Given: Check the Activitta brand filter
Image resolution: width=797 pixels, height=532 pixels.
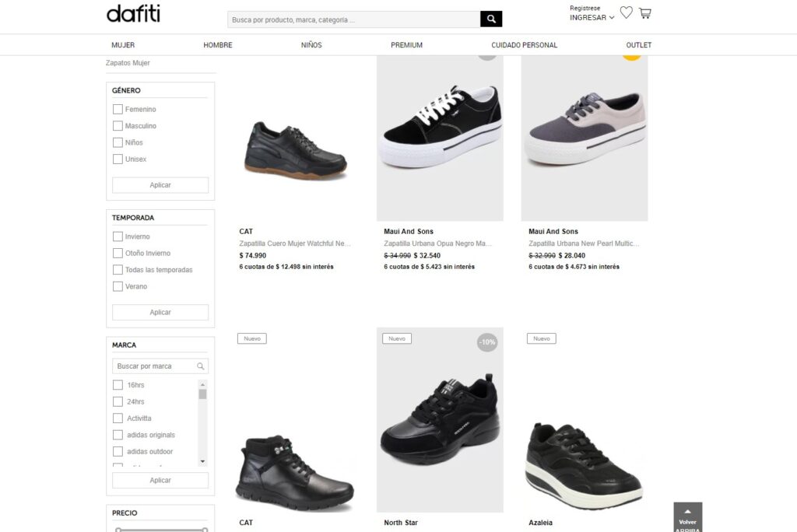Looking at the screenshot, I should click(118, 418).
